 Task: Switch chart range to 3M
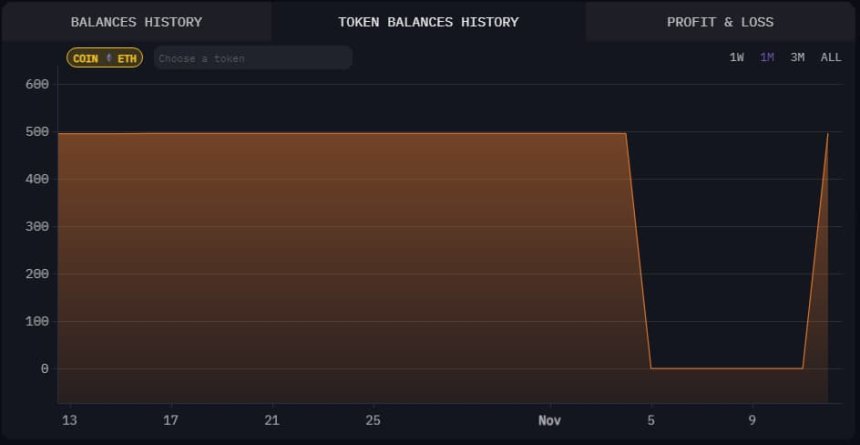(797, 57)
